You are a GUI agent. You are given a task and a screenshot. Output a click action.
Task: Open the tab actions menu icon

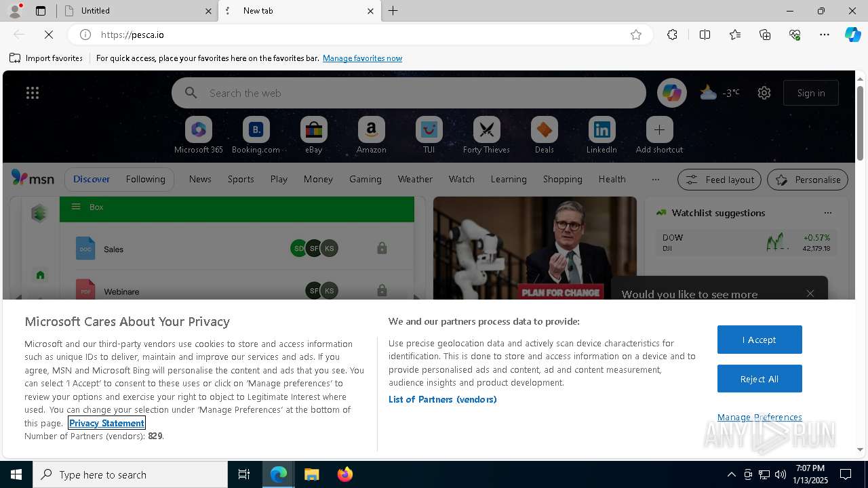(41, 11)
